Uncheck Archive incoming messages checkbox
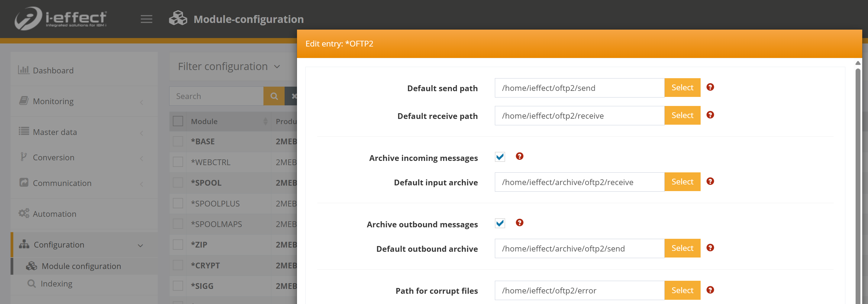868x304 pixels. [500, 157]
